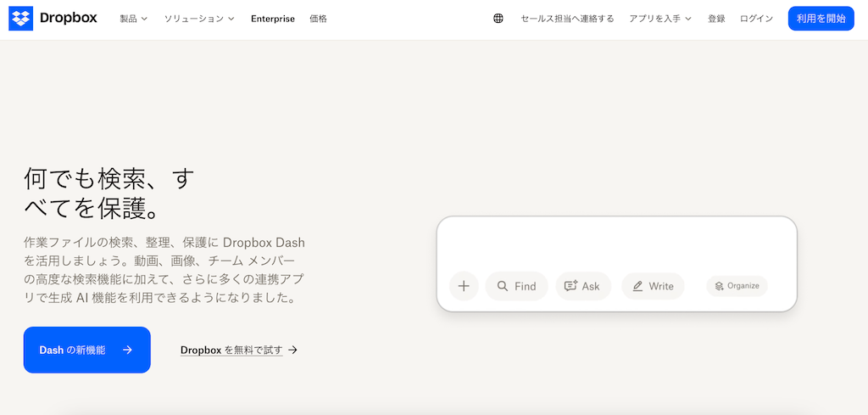
Task: Click the plus icon in the Dash box
Action: (464, 286)
